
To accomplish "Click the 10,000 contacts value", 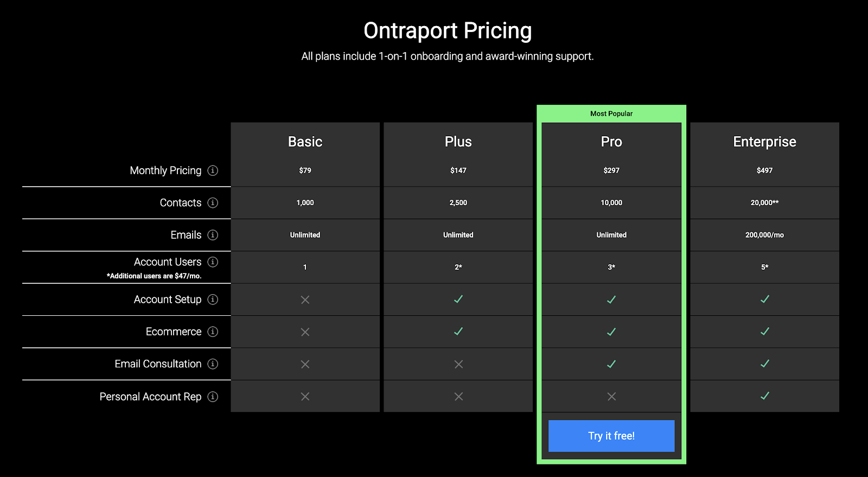I will (x=611, y=202).
